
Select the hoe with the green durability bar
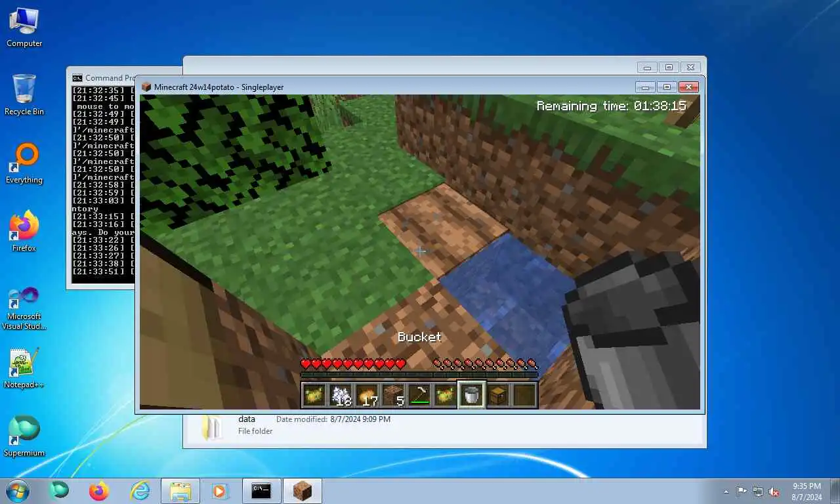419,395
